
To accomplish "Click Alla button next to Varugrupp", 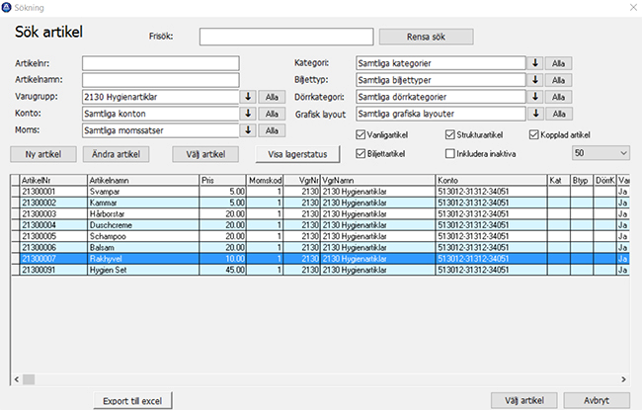I will [272, 97].
